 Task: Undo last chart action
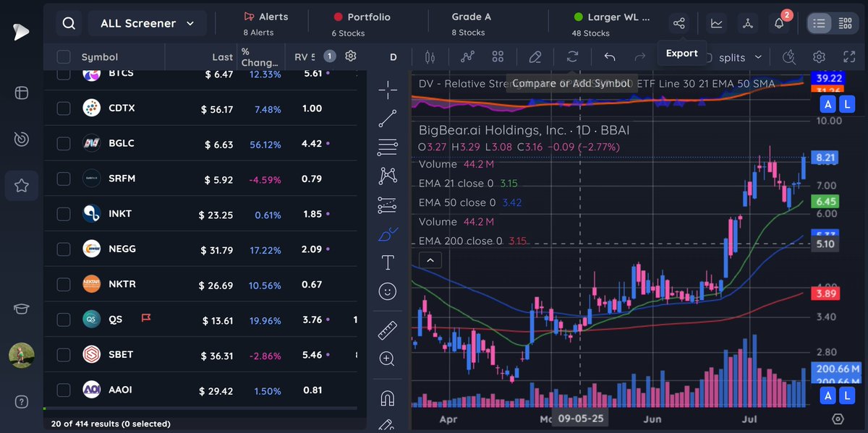tap(610, 57)
